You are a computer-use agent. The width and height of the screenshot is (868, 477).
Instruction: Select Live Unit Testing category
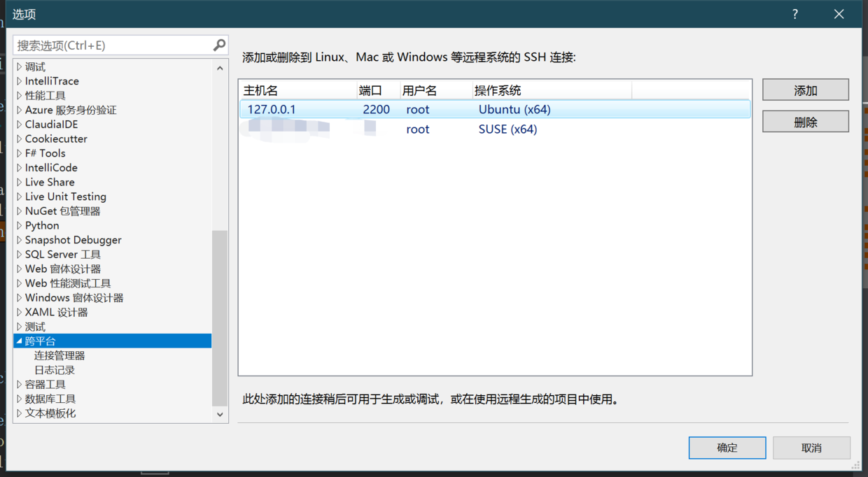tap(66, 197)
